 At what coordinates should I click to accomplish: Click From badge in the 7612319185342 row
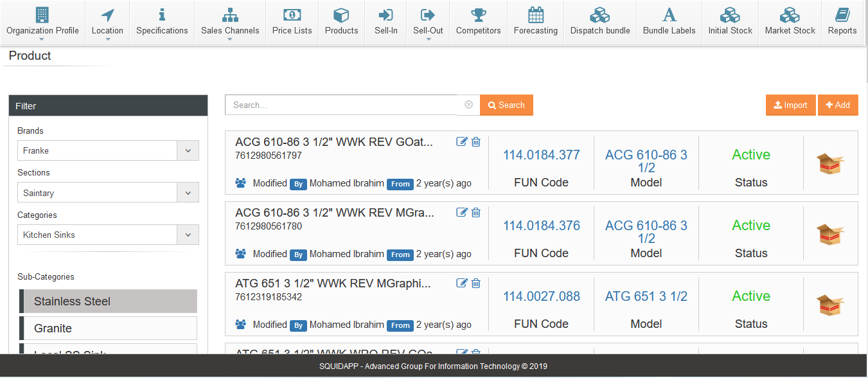coord(400,325)
